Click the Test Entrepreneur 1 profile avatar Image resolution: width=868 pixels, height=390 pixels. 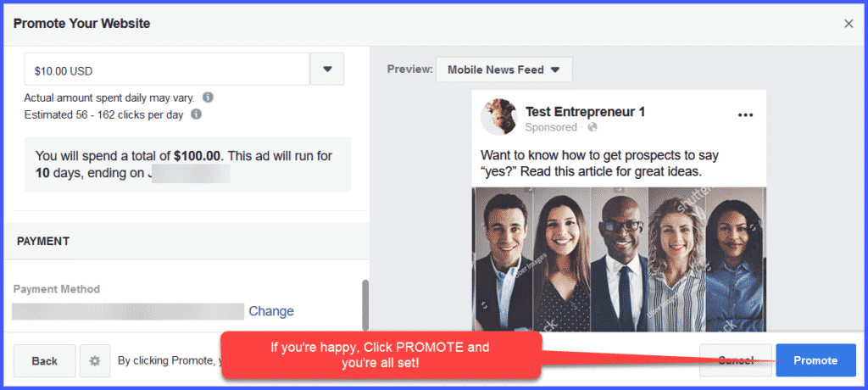pyautogui.click(x=498, y=118)
